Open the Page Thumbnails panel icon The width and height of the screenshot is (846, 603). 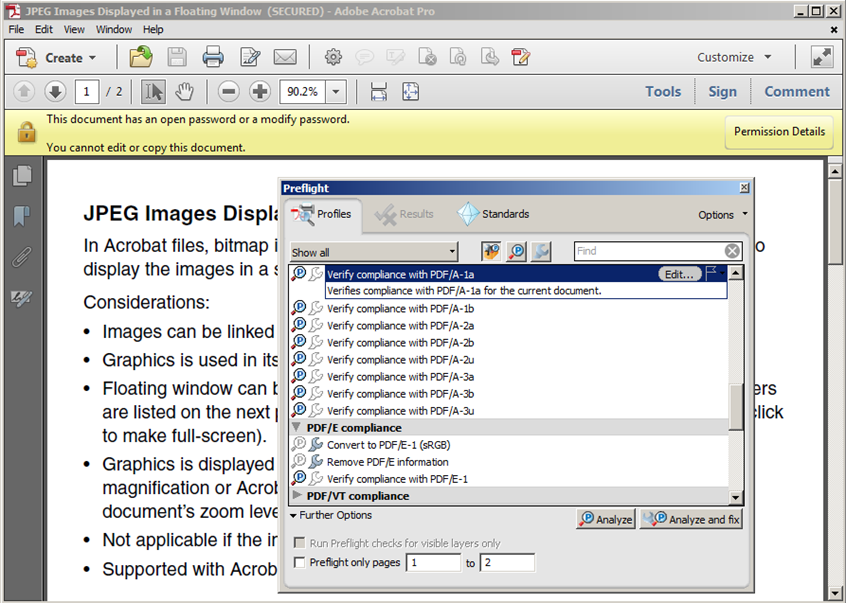click(x=21, y=176)
